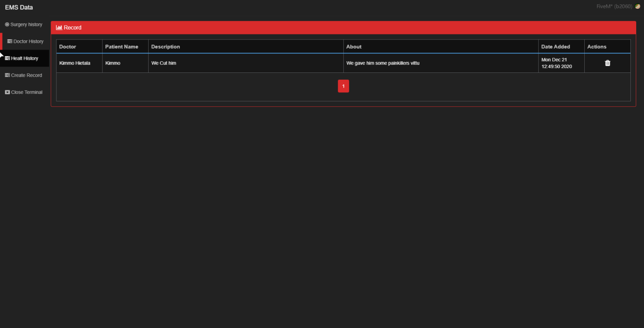Select the Kimmo Hietala doctor cell
The height and width of the screenshot is (328, 644).
coord(75,63)
